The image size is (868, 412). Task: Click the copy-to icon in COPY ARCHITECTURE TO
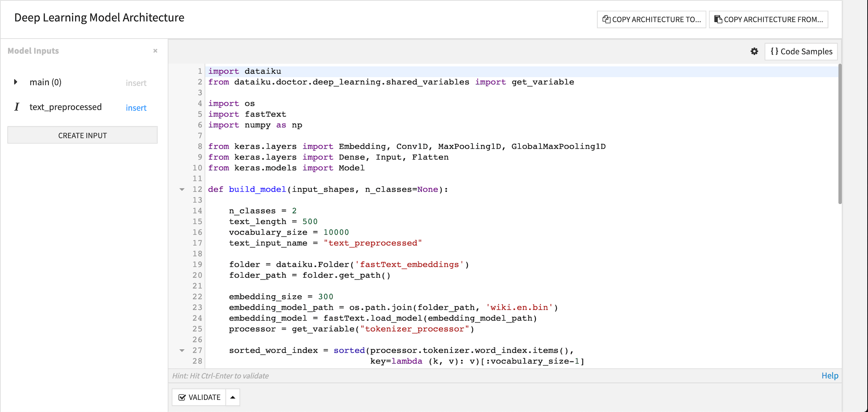click(606, 19)
